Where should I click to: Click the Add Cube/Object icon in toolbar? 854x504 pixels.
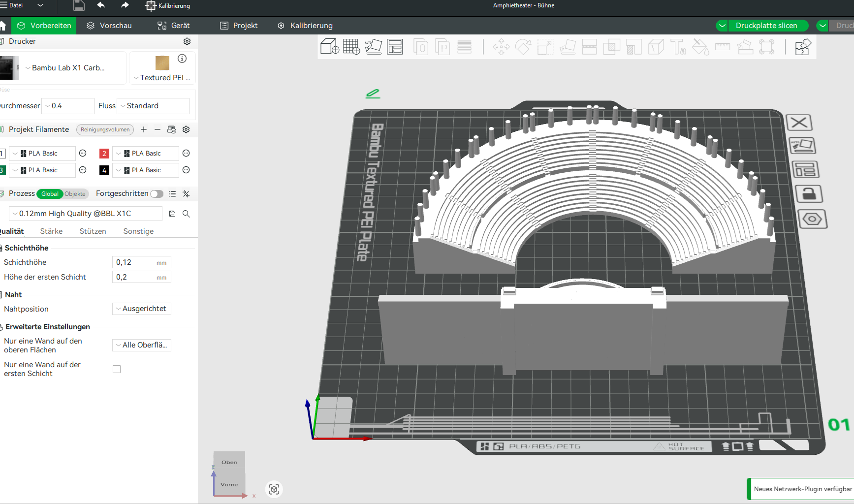pos(329,47)
